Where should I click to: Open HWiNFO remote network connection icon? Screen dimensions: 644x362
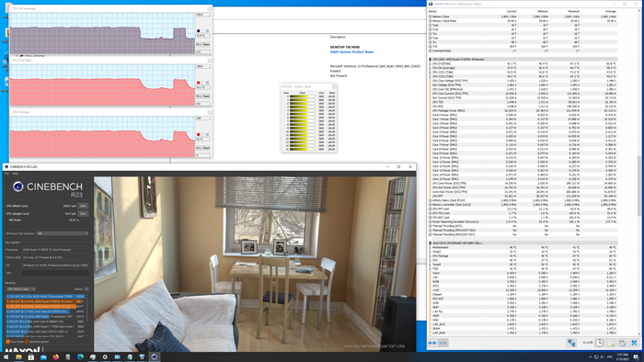571,343
